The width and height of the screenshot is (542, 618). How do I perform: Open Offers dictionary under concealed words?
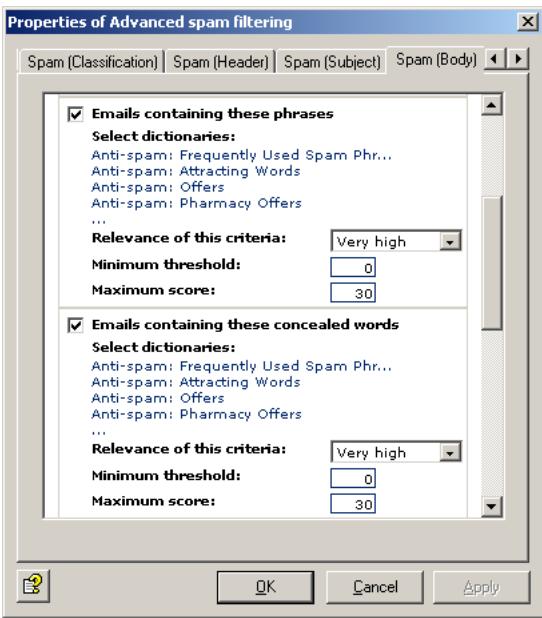pyautogui.click(x=158, y=398)
